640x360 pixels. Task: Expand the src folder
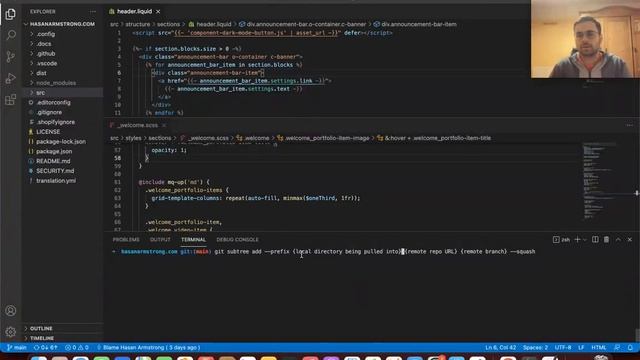click(62, 93)
